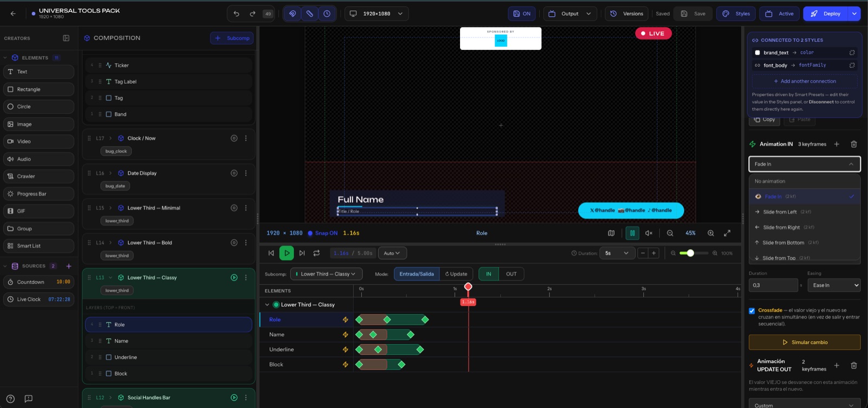Click the lightning icon on the Underline timeline row
868x408 pixels.
[x=345, y=349]
